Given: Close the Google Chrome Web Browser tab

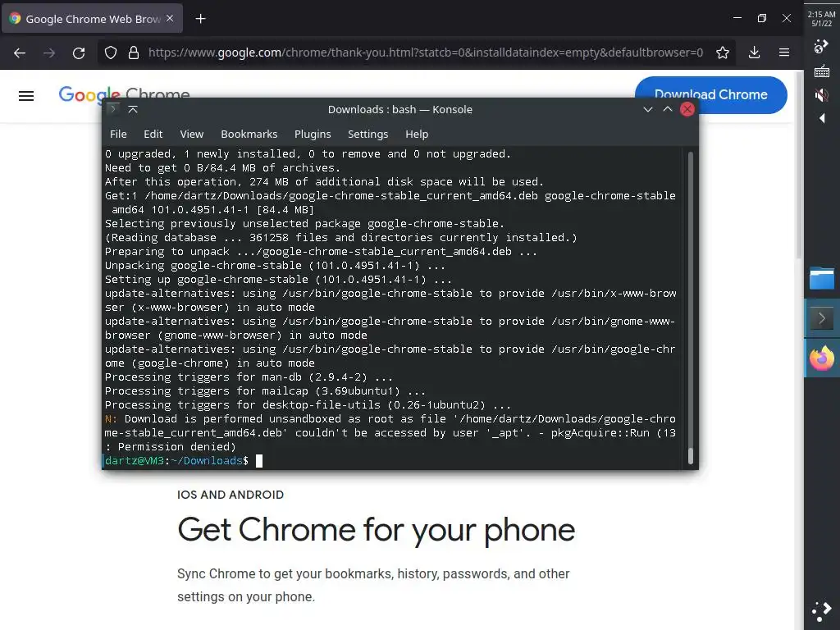Looking at the screenshot, I should (x=170, y=18).
